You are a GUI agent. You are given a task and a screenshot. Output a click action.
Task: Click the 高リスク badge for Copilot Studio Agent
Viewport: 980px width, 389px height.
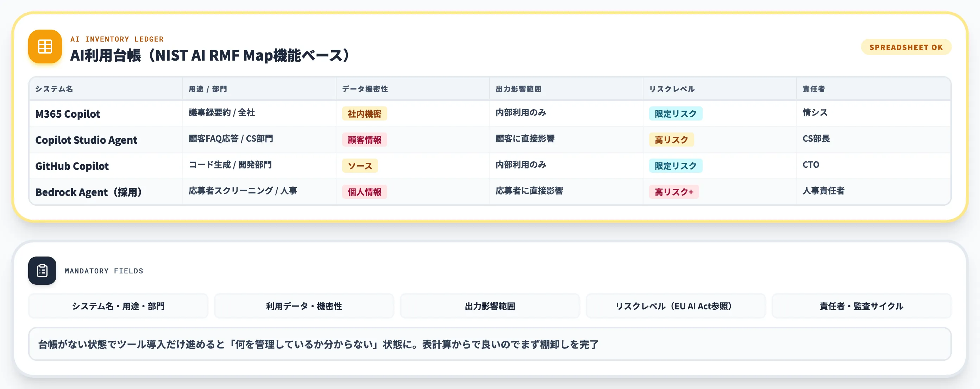[672, 140]
